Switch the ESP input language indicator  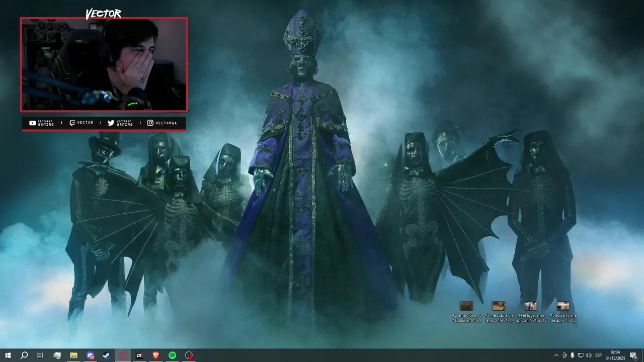599,355
